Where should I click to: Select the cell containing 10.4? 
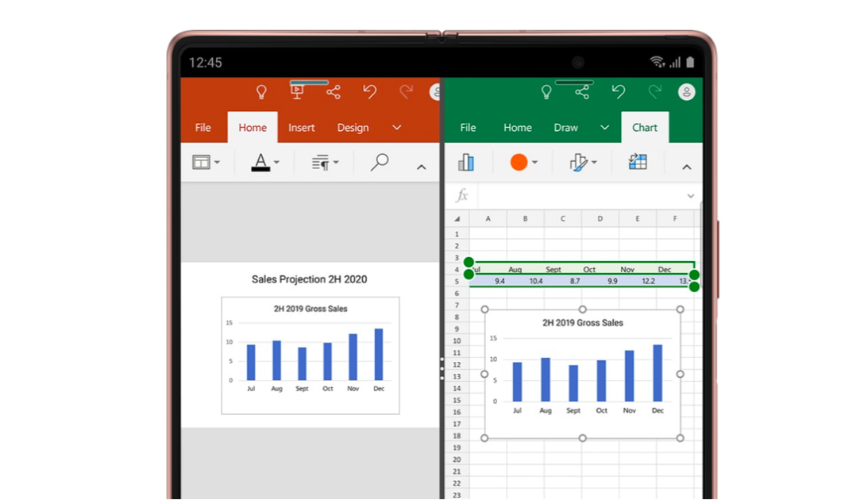(x=526, y=281)
